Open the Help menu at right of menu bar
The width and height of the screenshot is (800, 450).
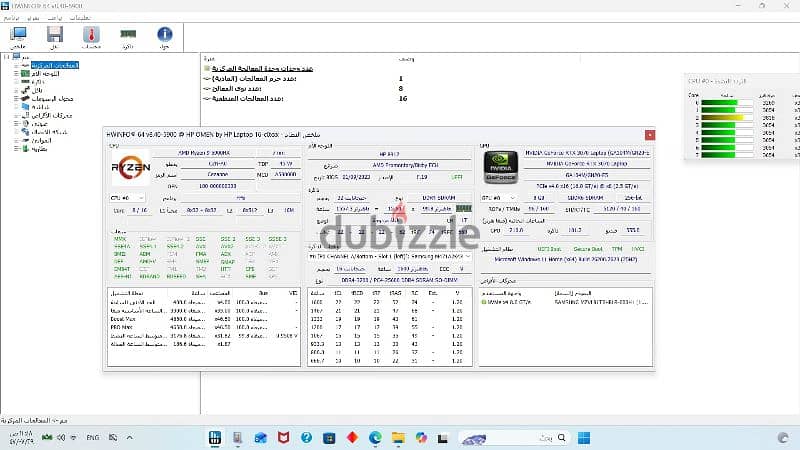click(x=80, y=18)
